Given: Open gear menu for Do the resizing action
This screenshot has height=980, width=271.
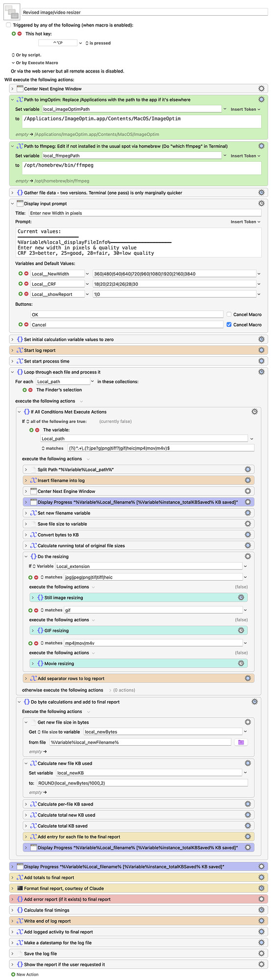Looking at the screenshot, I should point(247,557).
